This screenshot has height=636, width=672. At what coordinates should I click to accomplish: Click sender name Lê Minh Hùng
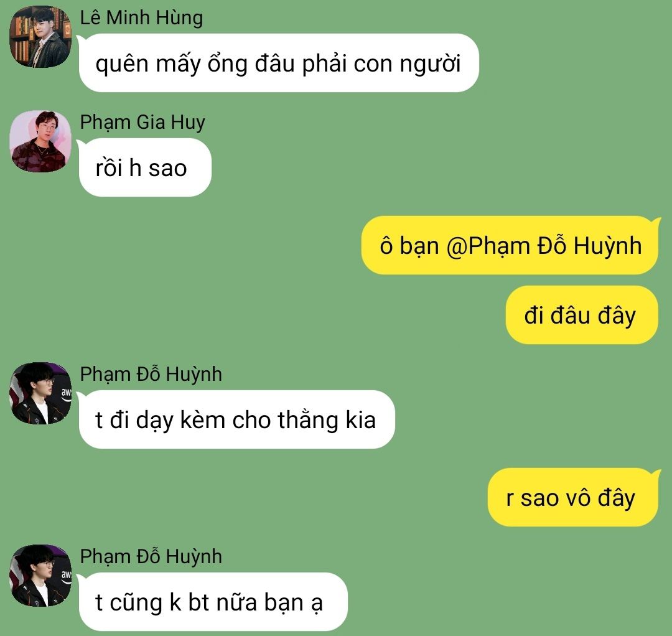point(141,19)
